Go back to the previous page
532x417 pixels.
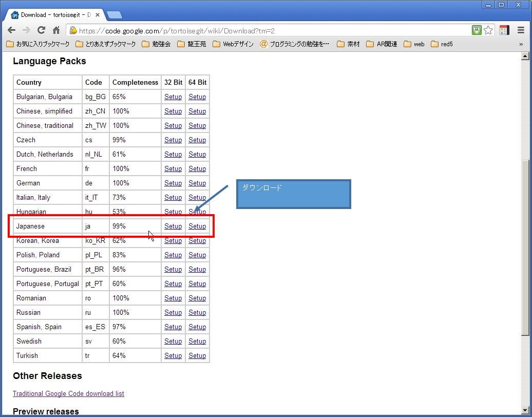click(x=11, y=30)
